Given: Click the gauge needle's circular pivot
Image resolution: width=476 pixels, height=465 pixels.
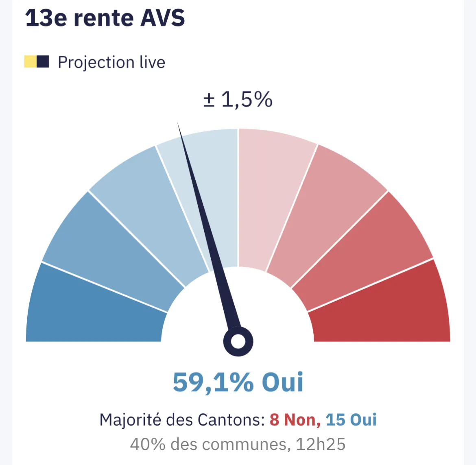Looking at the screenshot, I should pyautogui.click(x=238, y=341).
